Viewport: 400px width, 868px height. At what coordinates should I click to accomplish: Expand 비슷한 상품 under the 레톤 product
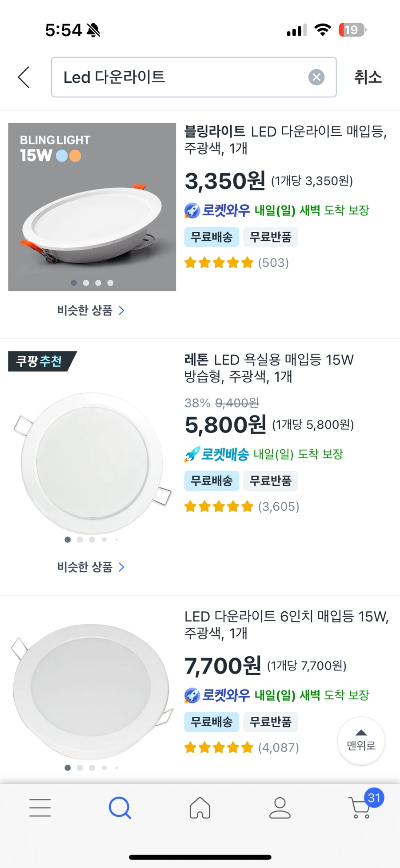91,567
